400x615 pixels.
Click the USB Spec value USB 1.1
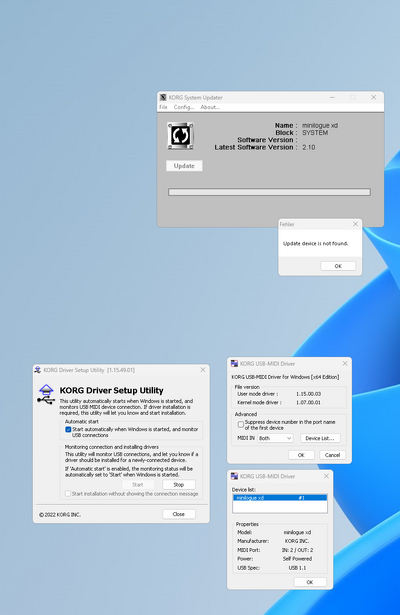pyautogui.click(x=297, y=568)
